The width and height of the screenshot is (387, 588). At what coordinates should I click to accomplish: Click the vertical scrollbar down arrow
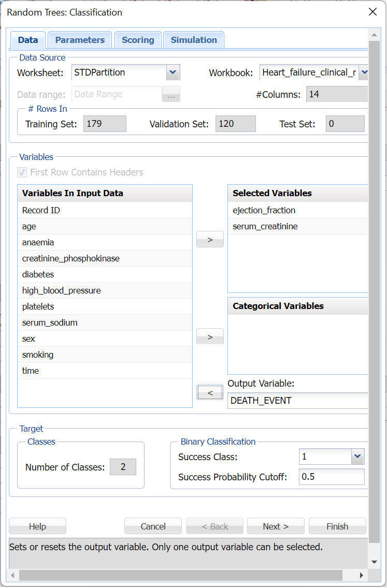click(x=374, y=562)
